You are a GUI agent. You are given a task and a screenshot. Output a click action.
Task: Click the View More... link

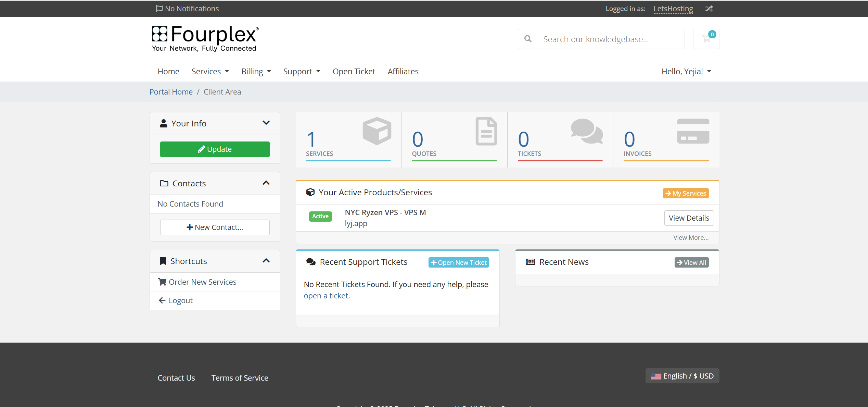point(691,237)
